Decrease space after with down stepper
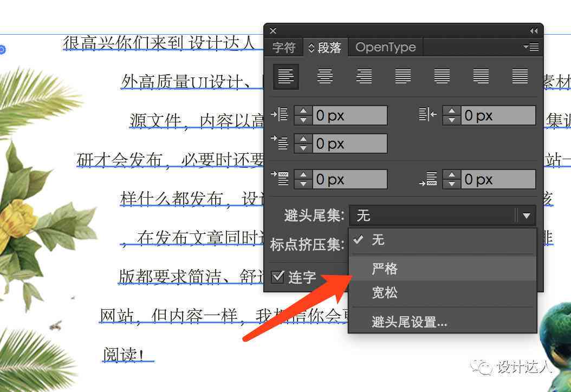The image size is (571, 392). [452, 184]
